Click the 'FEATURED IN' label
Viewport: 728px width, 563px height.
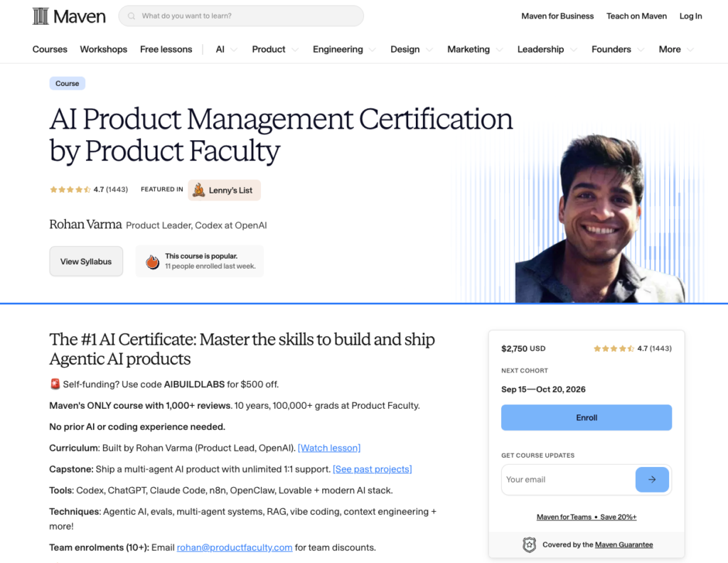tap(162, 189)
